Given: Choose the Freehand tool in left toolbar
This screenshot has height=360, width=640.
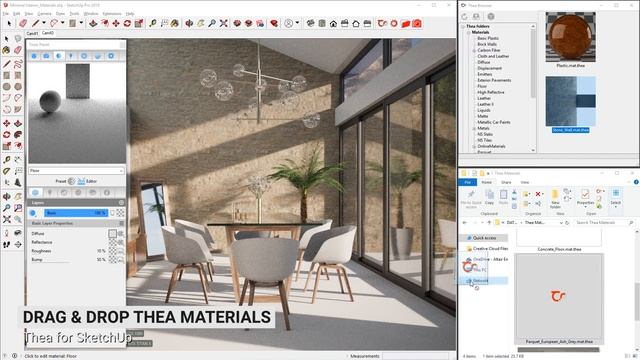Looking at the screenshot, I should (x=18, y=64).
